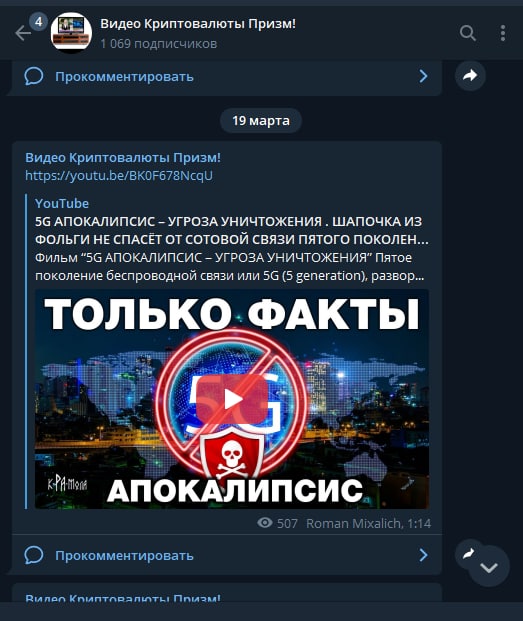523x621 pixels.
Task: Open the video preview title 5G АПОКАЛИПСИС
Action: [232, 230]
